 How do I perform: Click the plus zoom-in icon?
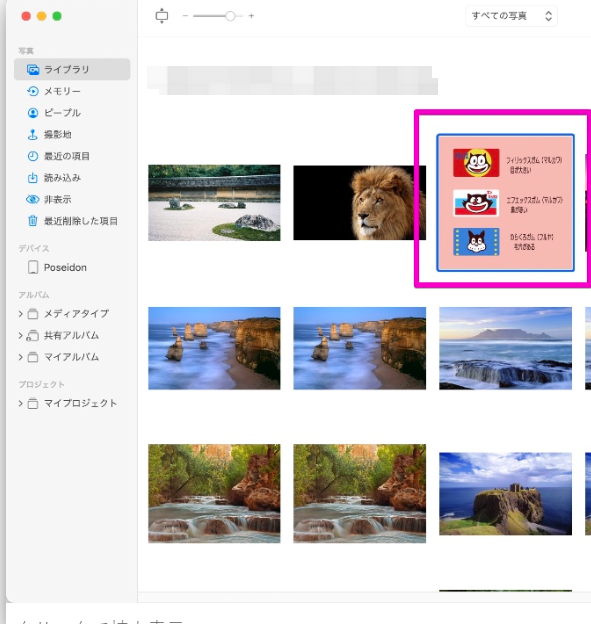tap(251, 16)
